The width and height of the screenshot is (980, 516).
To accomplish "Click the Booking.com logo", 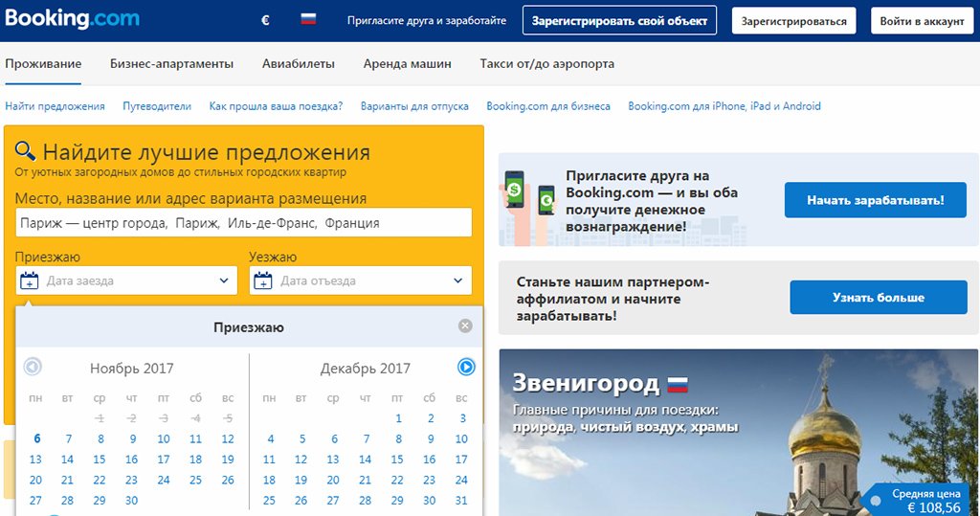I will (x=72, y=18).
